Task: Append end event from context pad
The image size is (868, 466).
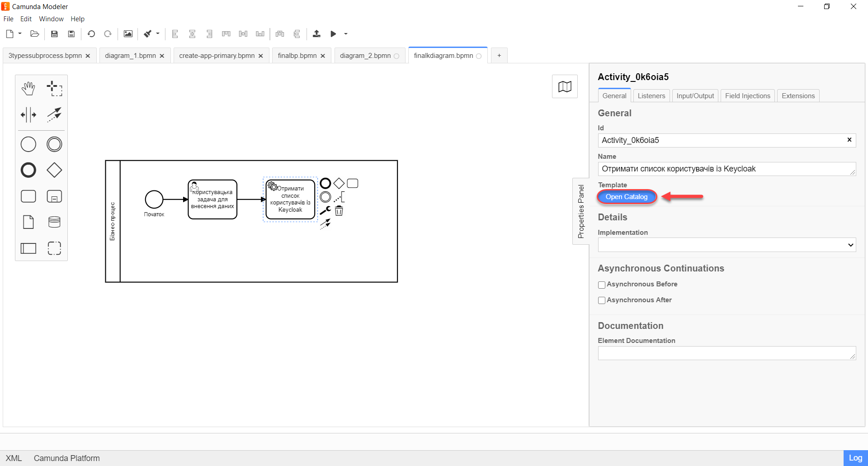Action: click(325, 183)
